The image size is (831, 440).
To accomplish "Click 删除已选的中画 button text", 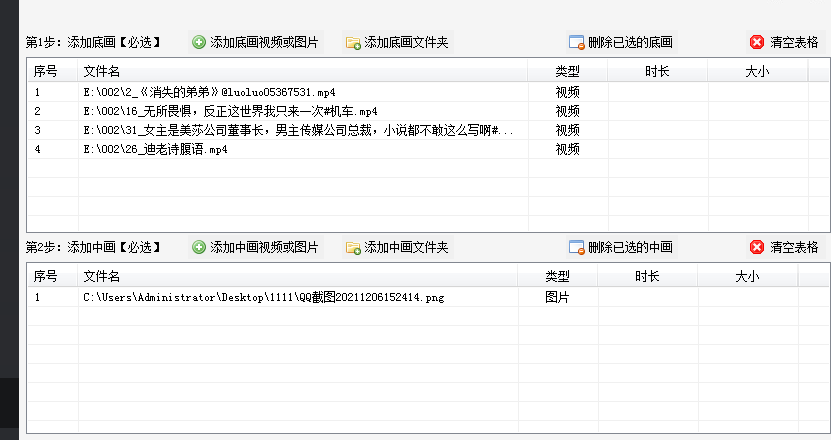I will (x=630, y=247).
